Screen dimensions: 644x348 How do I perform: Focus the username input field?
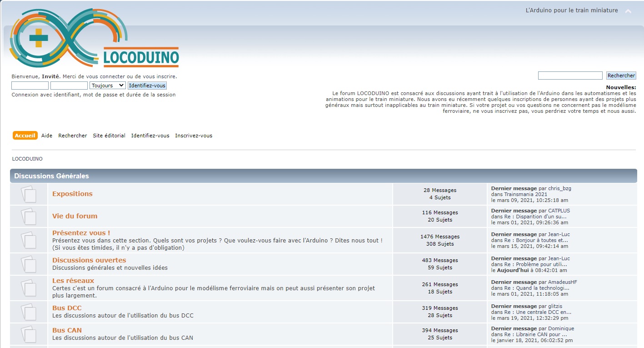pos(30,86)
